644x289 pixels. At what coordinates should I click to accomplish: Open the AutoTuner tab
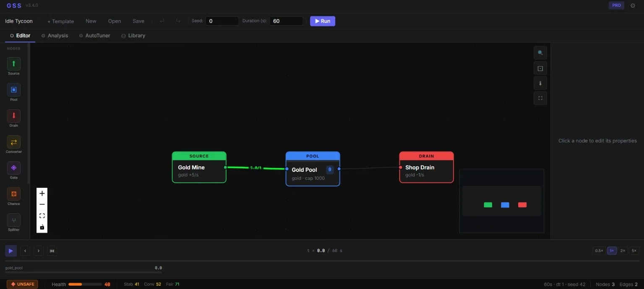(x=94, y=36)
